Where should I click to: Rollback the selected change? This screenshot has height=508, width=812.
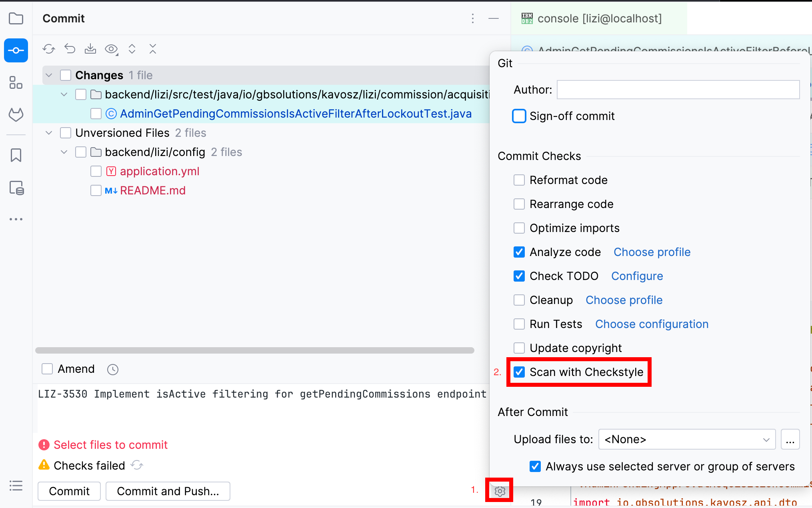[x=70, y=49]
